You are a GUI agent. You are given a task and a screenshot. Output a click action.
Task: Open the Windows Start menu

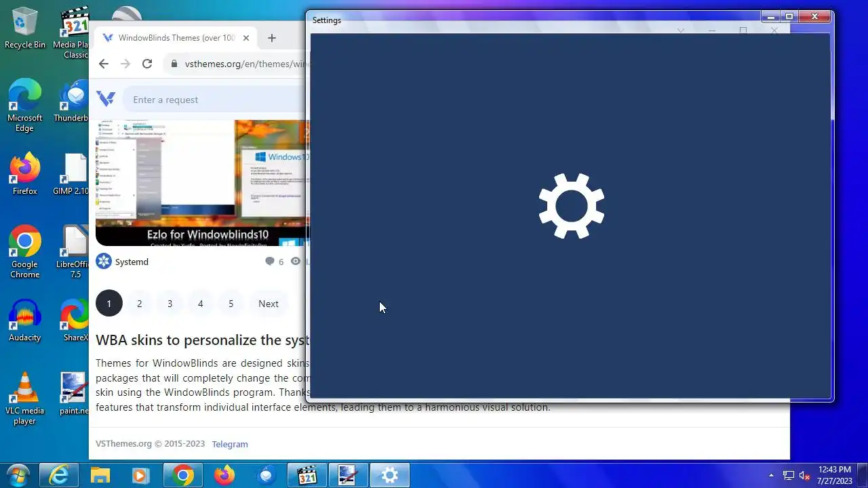[x=18, y=475]
